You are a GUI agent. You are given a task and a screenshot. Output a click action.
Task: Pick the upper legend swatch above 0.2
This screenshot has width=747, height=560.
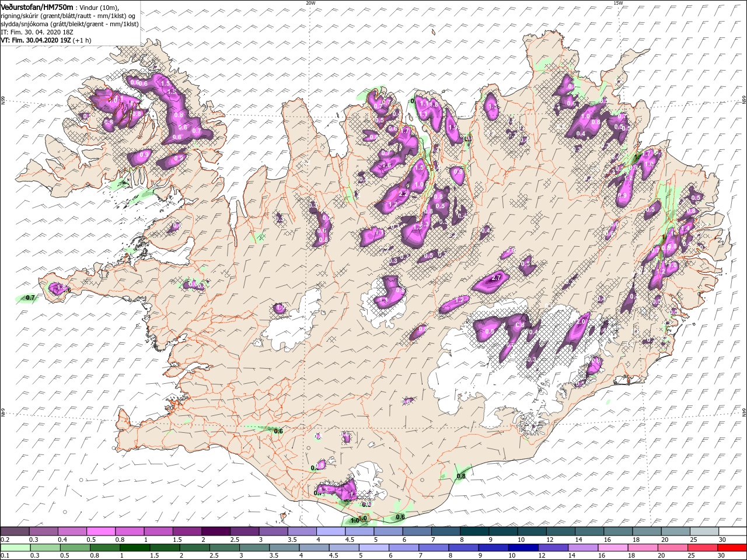[x=15, y=531]
